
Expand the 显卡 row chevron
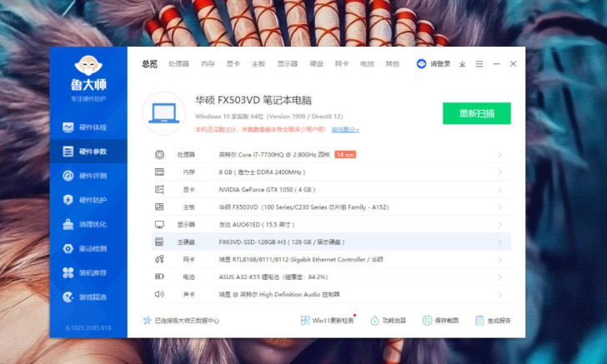500,190
